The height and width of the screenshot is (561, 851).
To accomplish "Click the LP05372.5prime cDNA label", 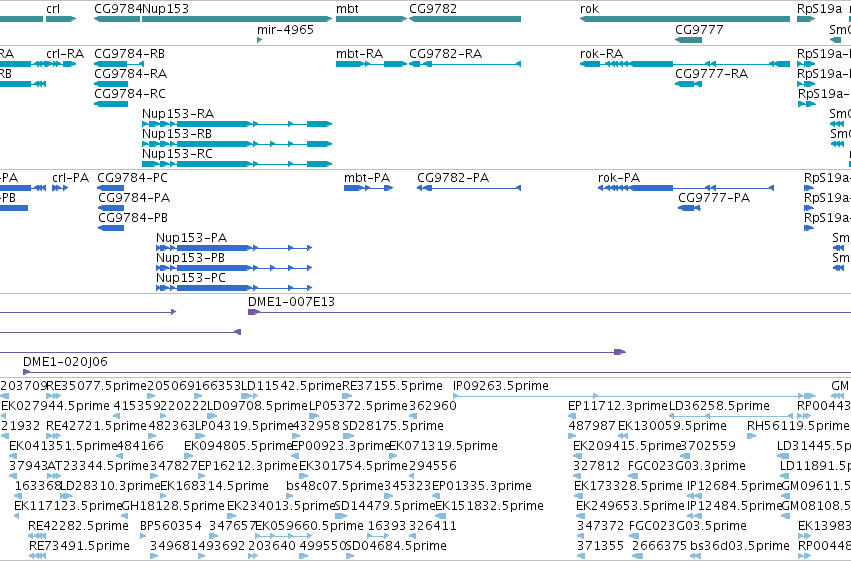I will pos(358,406).
